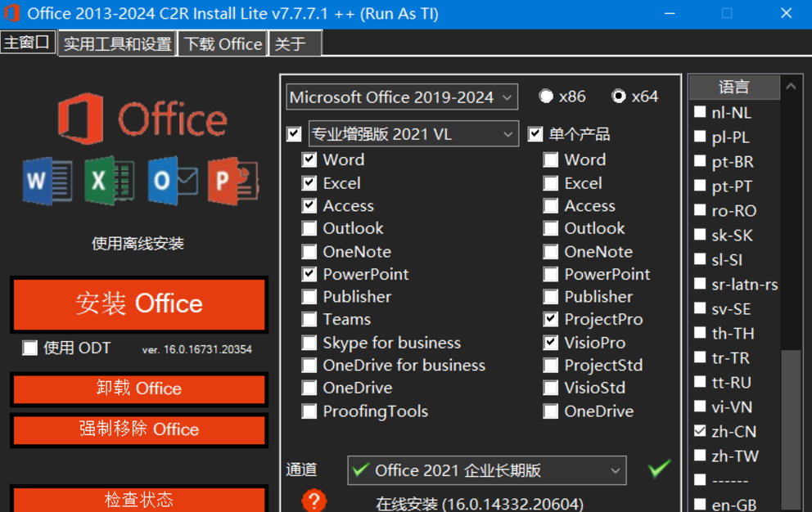Click the PowerPoint application icon in the logo
Viewport: 812px width, 512px height.
coord(233,181)
